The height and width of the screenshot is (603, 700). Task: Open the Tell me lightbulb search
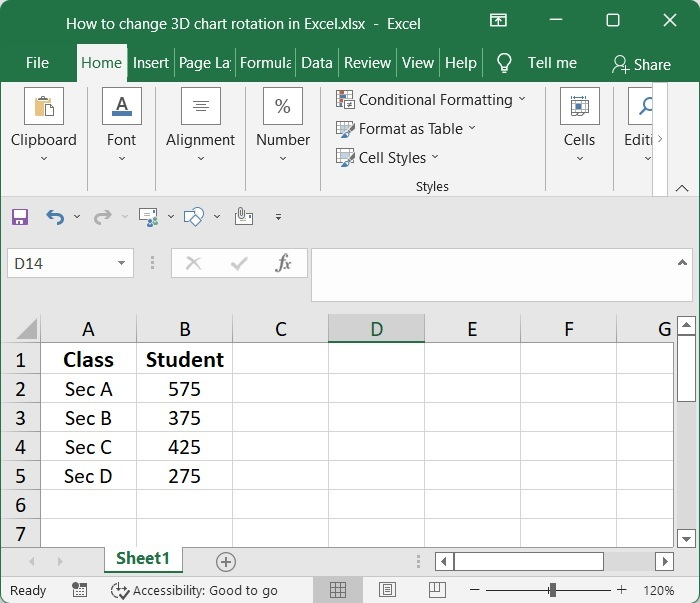(x=505, y=63)
